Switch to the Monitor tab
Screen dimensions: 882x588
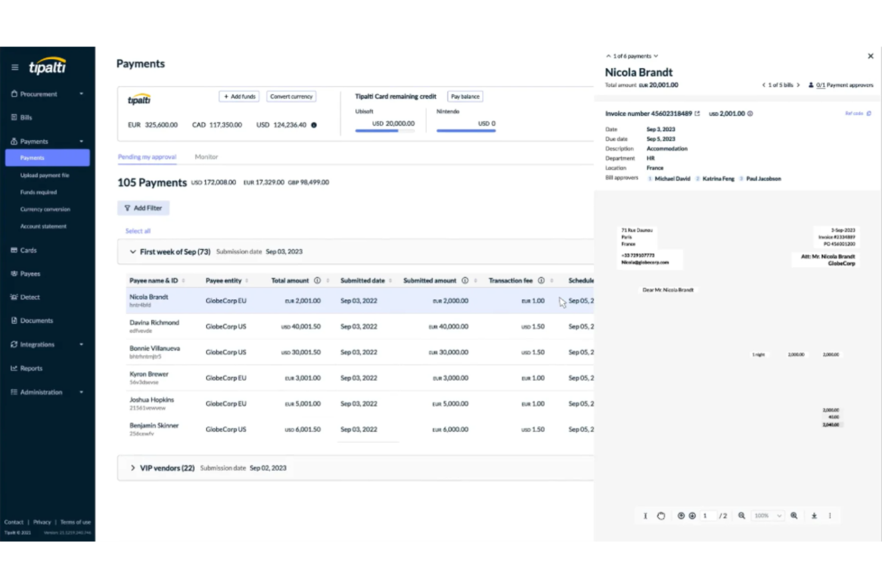tap(206, 157)
